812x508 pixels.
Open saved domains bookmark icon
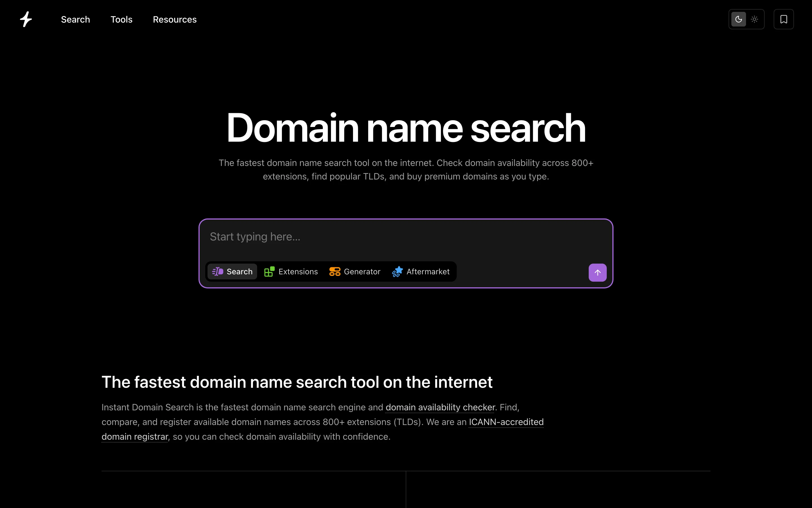(x=784, y=19)
